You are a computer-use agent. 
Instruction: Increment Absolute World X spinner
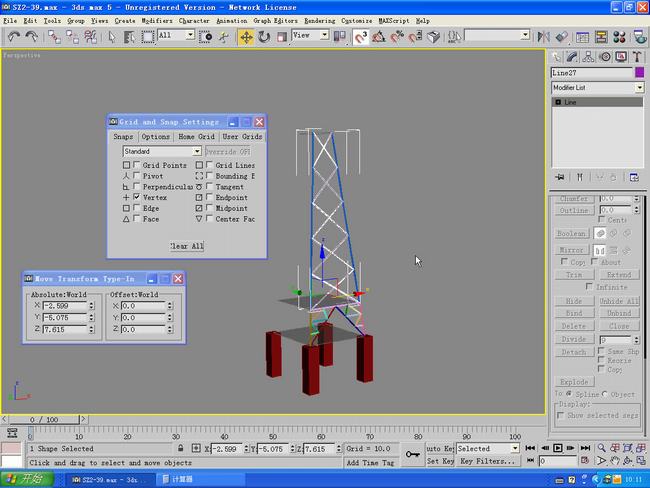pos(92,303)
